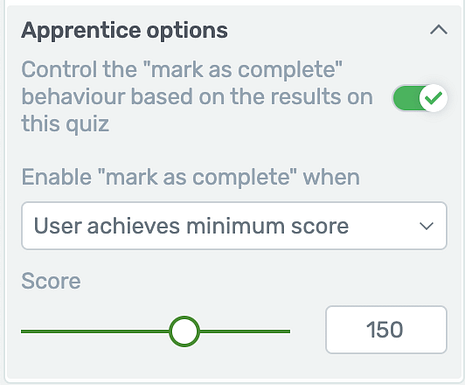Click the green checkmark on the toggle knob
The image size is (465, 385).
[434, 98]
